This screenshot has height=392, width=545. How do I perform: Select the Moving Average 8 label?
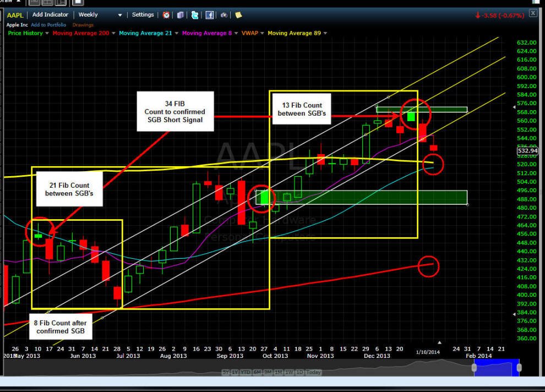click(x=207, y=33)
